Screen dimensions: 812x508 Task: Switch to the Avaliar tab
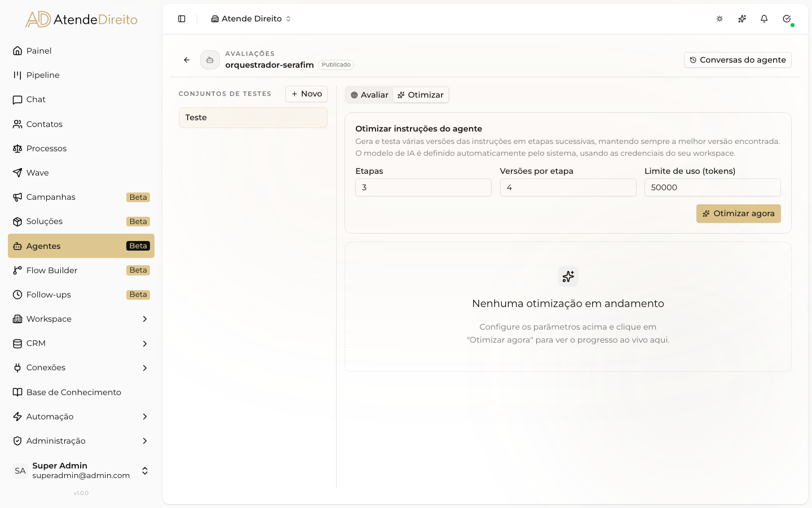(x=370, y=95)
